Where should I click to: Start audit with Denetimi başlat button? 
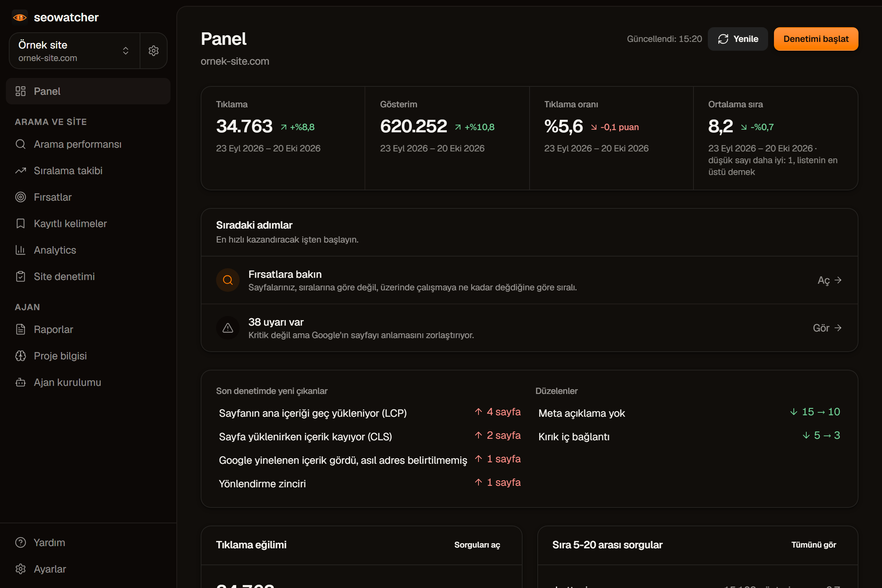coord(816,39)
